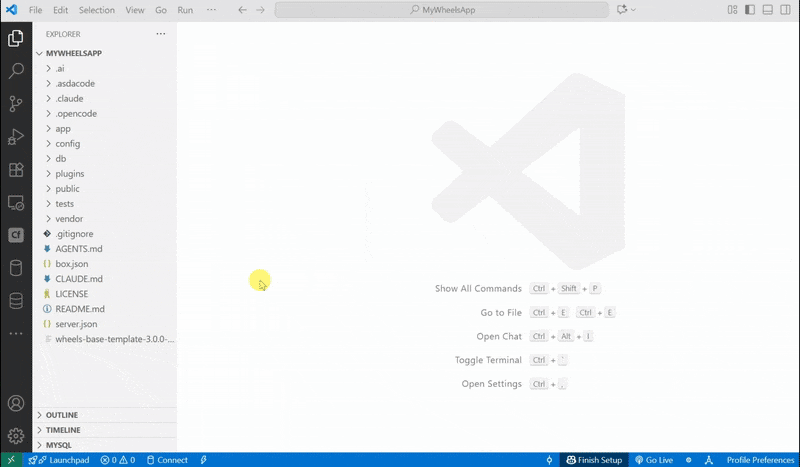Open the Source Control view
This screenshot has width=800, height=467.
16,104
